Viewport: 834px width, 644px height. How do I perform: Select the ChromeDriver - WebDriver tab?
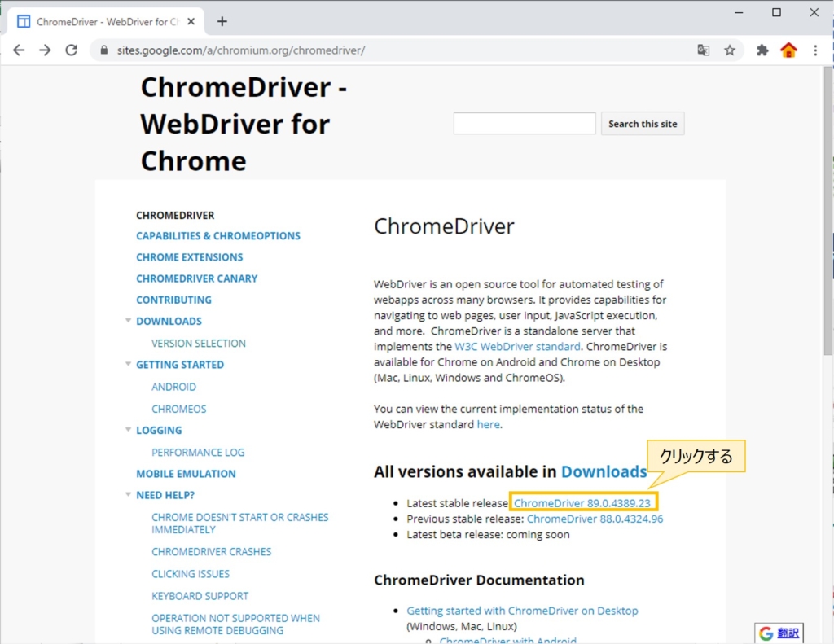[x=107, y=22]
